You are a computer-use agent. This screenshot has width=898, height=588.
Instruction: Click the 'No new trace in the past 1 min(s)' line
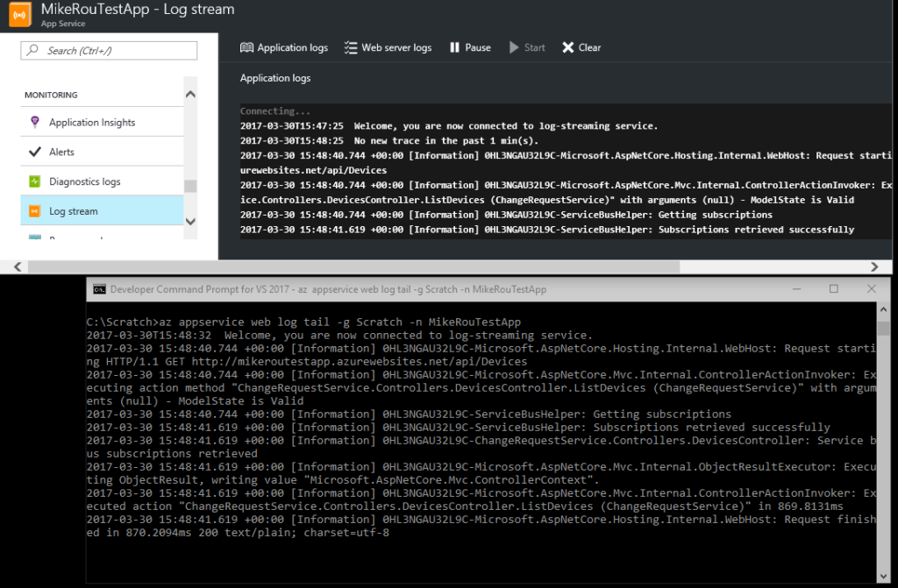tap(389, 141)
